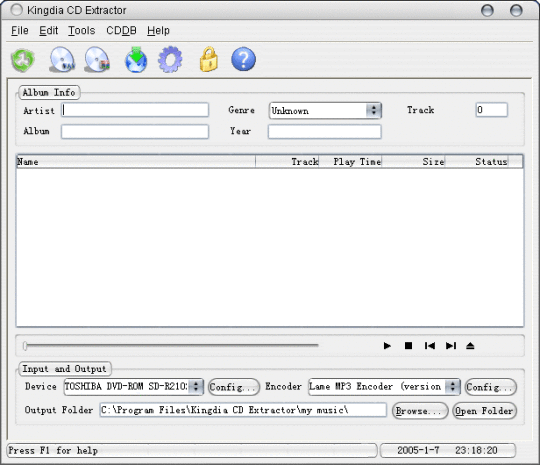The height and width of the screenshot is (465, 540).
Task: Click the CDDB download globe icon
Action: [x=136, y=60]
